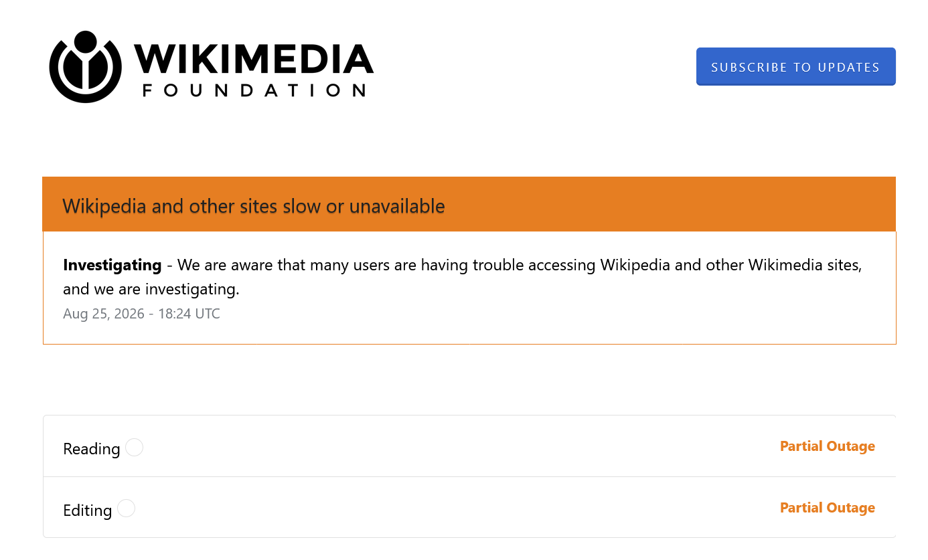Click the Partial Outage status for Reading
This screenshot has width=928, height=560.
[x=828, y=446]
